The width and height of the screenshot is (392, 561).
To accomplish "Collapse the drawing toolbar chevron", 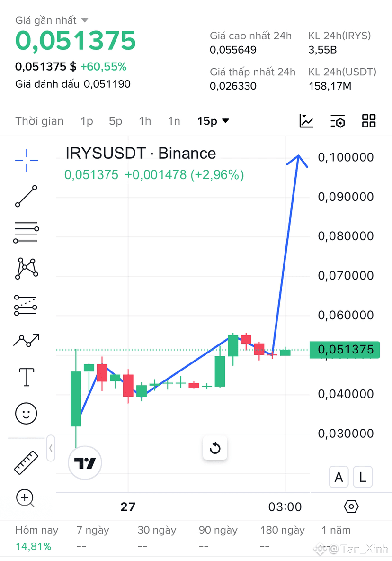I will (x=51, y=448).
